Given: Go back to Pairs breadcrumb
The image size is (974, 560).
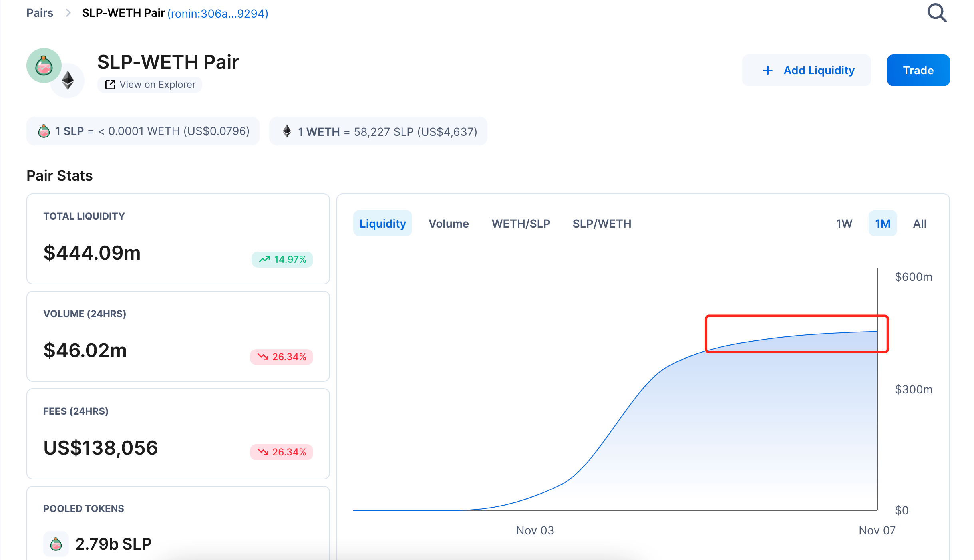Looking at the screenshot, I should [40, 13].
